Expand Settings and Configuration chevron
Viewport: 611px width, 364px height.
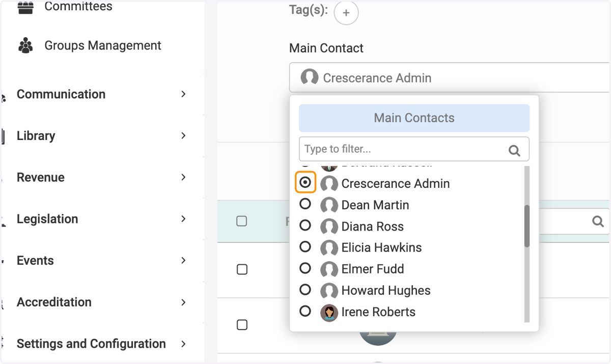tap(183, 344)
